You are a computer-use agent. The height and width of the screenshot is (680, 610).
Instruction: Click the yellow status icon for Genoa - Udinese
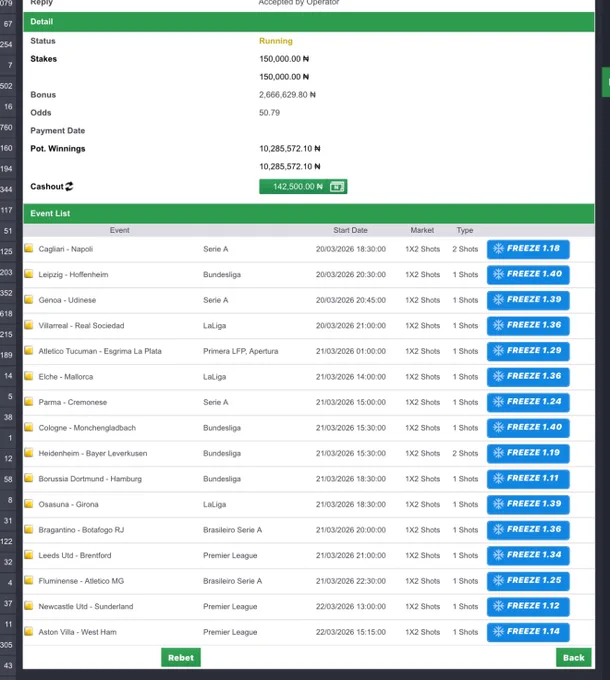point(29,300)
